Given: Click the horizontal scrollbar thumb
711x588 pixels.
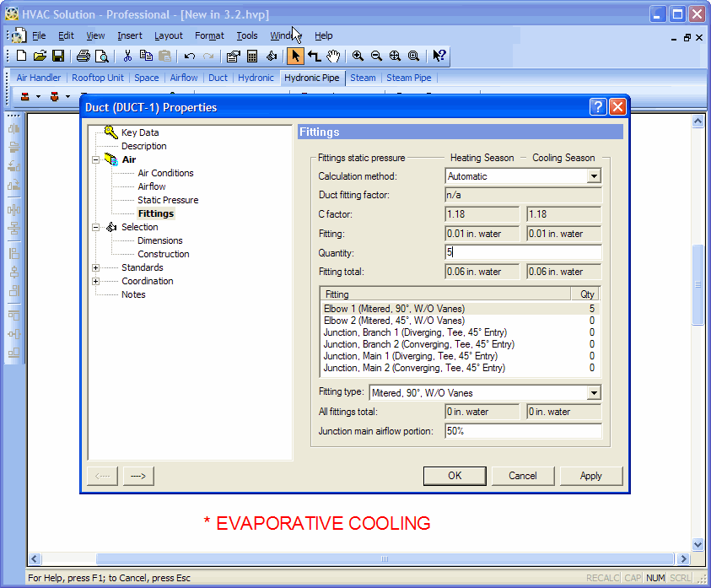Looking at the screenshot, I should click(x=385, y=558).
